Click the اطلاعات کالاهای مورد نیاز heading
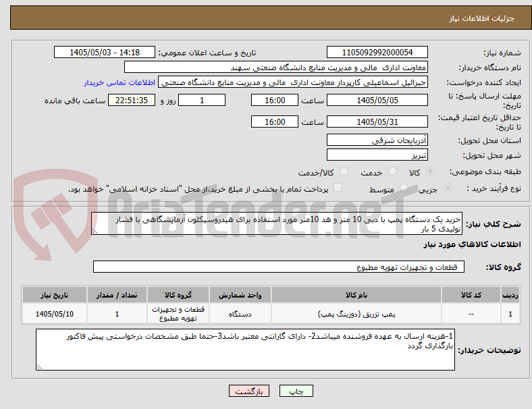Screen dimensions: 532x409 click(x=472, y=244)
